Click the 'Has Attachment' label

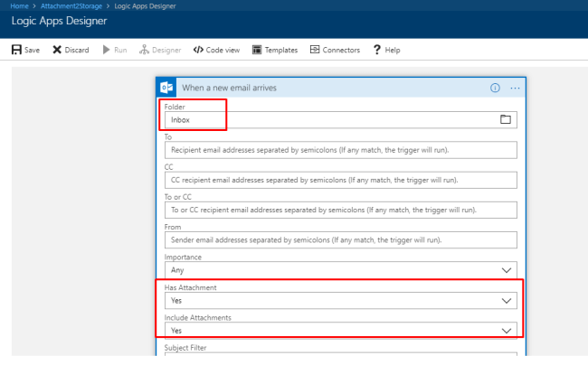pyautogui.click(x=191, y=287)
